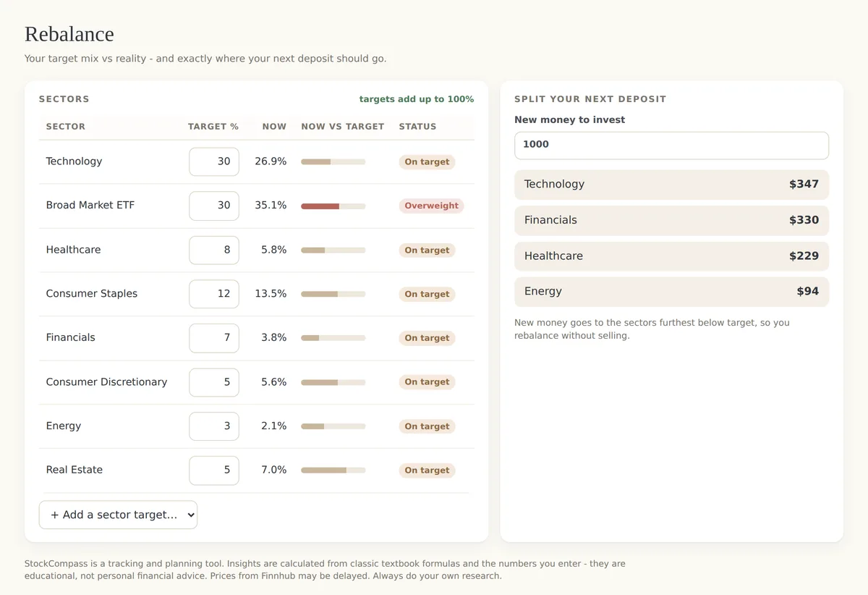Click 'targets add up to 100%' message
Image resolution: width=868 pixels, height=595 pixels.
coord(417,99)
